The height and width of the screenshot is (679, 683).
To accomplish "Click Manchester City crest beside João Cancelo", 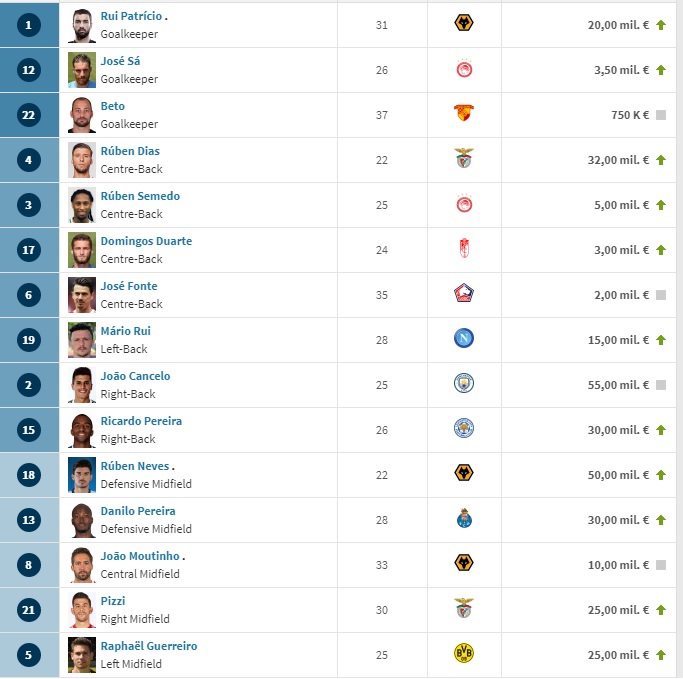I will coord(463,383).
